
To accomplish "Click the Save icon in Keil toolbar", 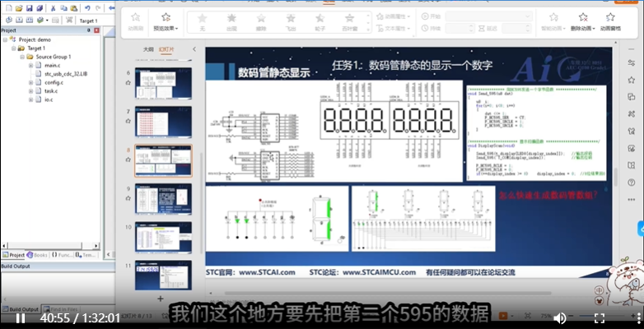I will pyautogui.click(x=29, y=7).
